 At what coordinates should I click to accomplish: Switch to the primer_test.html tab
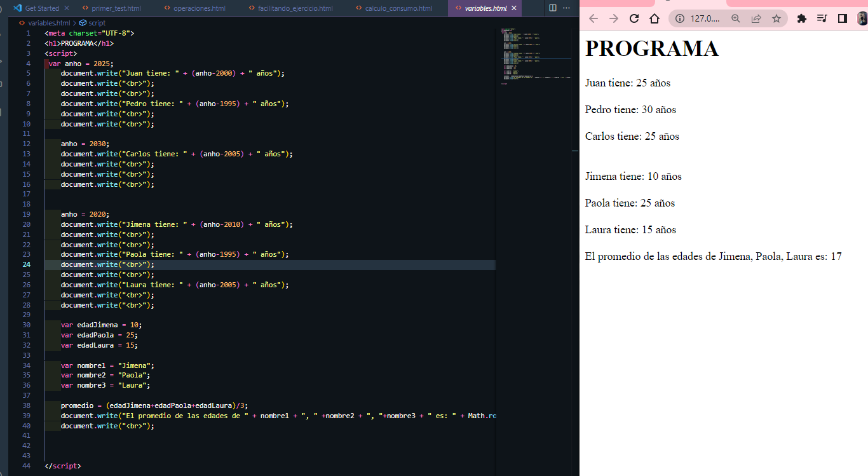(x=112, y=8)
